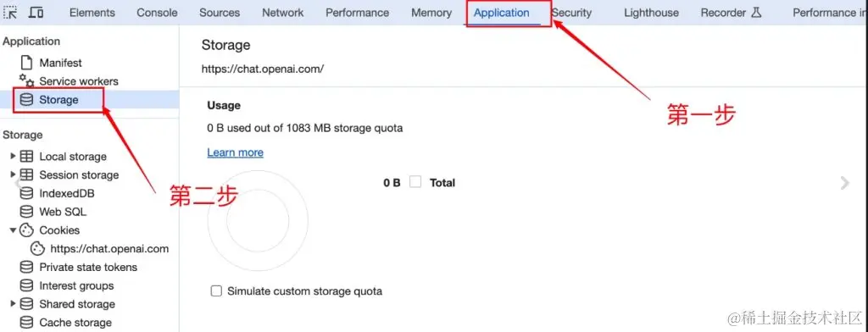Switch to the Network tab
This screenshot has width=868, height=332.
(283, 12)
